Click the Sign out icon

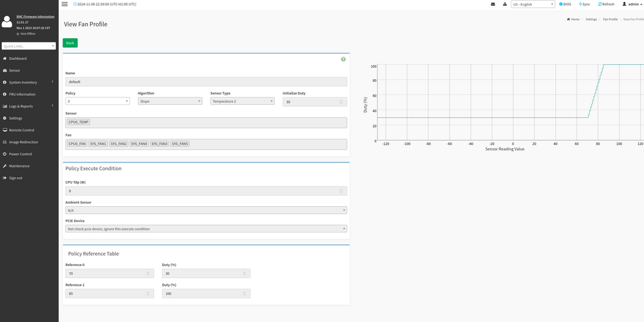(5, 178)
